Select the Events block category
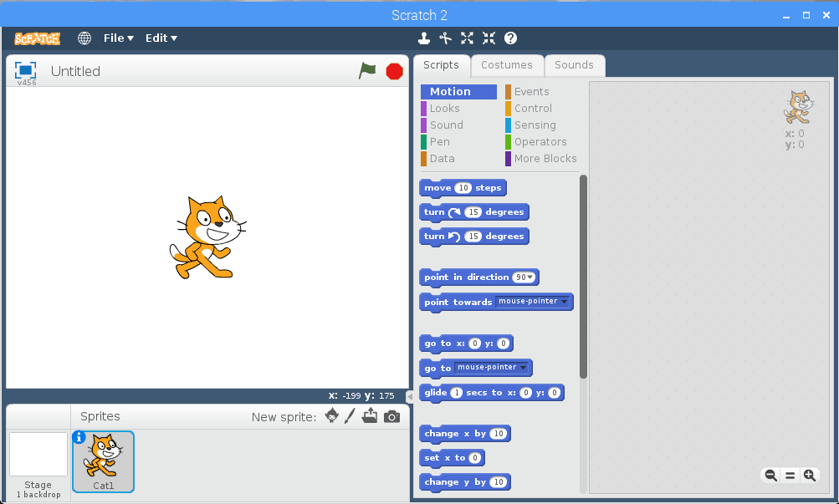 point(531,92)
